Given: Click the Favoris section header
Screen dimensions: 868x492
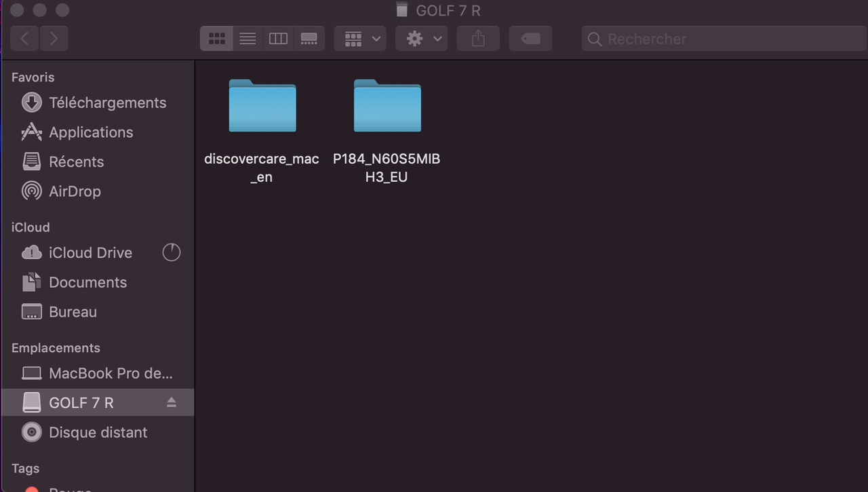Looking at the screenshot, I should (33, 77).
